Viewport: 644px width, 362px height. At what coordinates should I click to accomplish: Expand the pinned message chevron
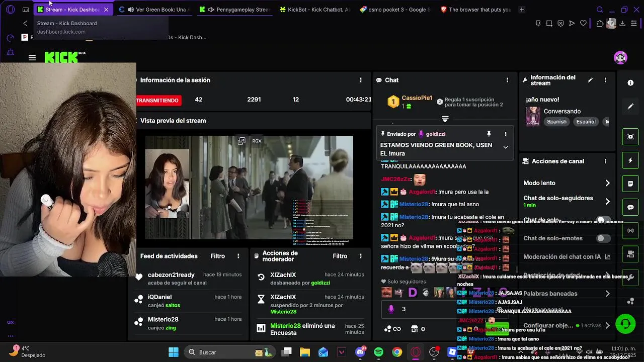click(506, 147)
